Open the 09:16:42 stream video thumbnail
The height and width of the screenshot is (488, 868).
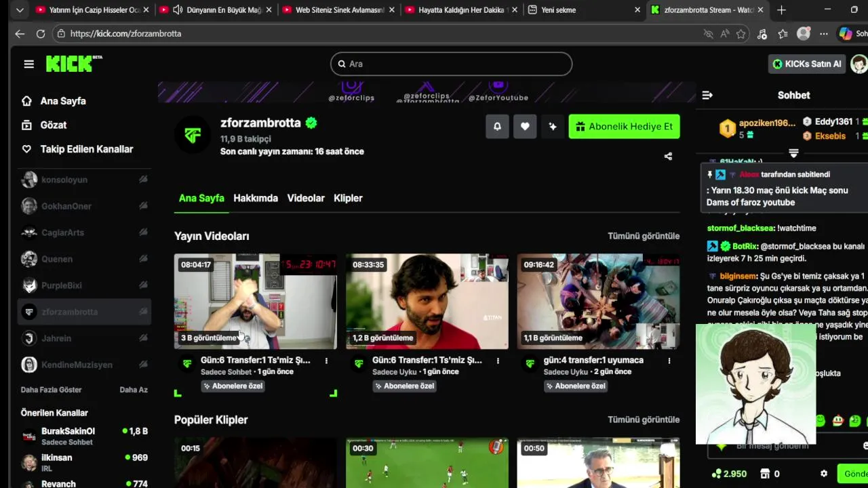(x=598, y=302)
